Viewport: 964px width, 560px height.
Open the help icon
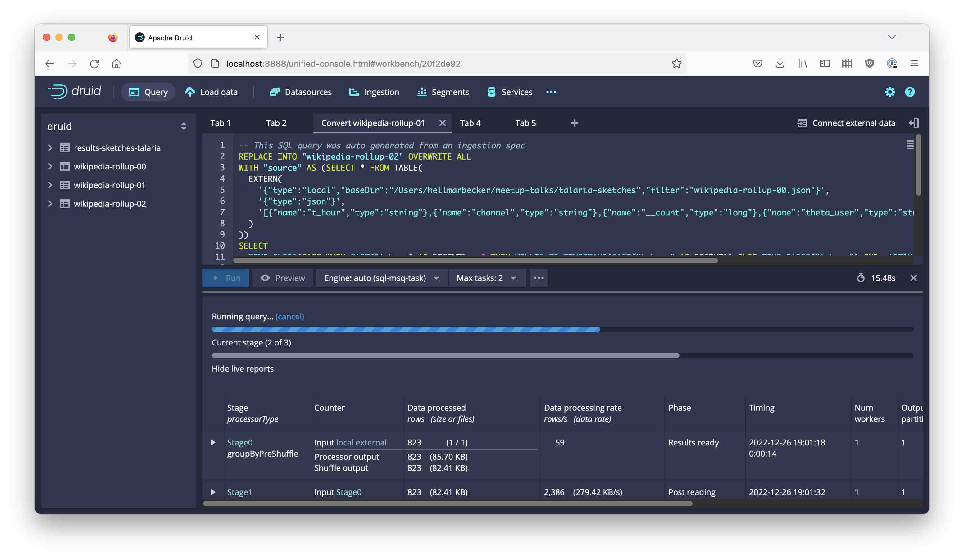pos(910,92)
